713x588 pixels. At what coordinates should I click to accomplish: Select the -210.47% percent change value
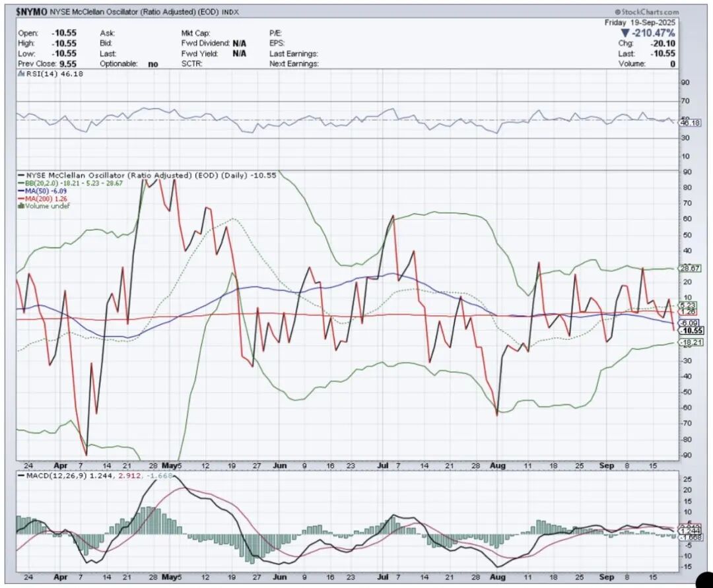654,33
